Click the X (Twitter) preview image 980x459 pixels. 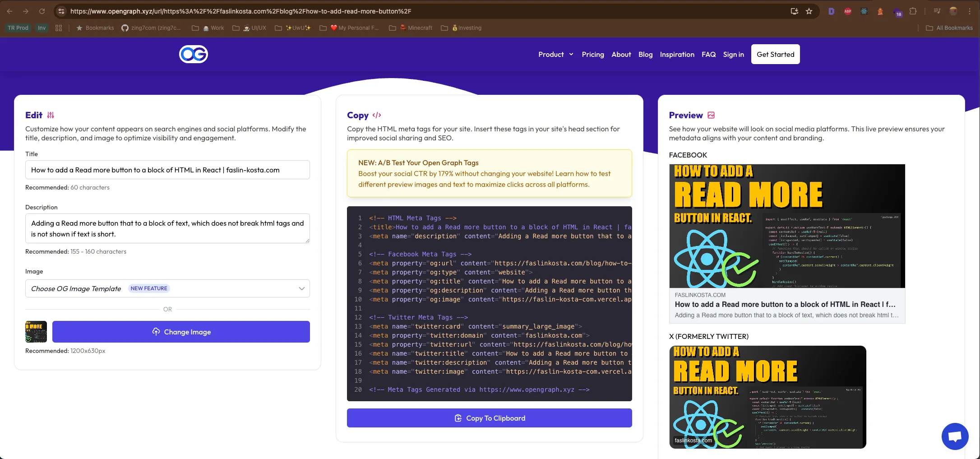pos(767,397)
